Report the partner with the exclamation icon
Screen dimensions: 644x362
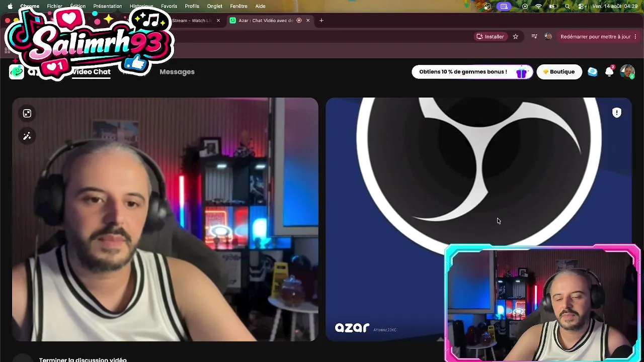tap(617, 113)
